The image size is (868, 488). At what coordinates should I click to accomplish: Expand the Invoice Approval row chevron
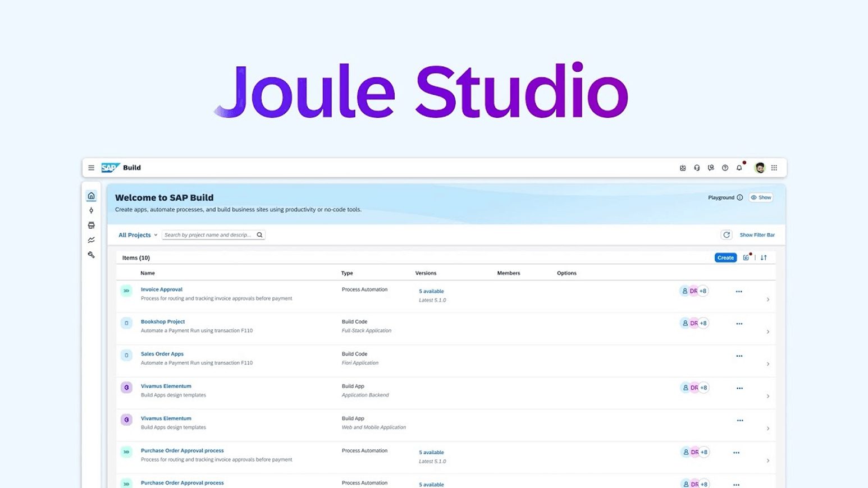768,300
